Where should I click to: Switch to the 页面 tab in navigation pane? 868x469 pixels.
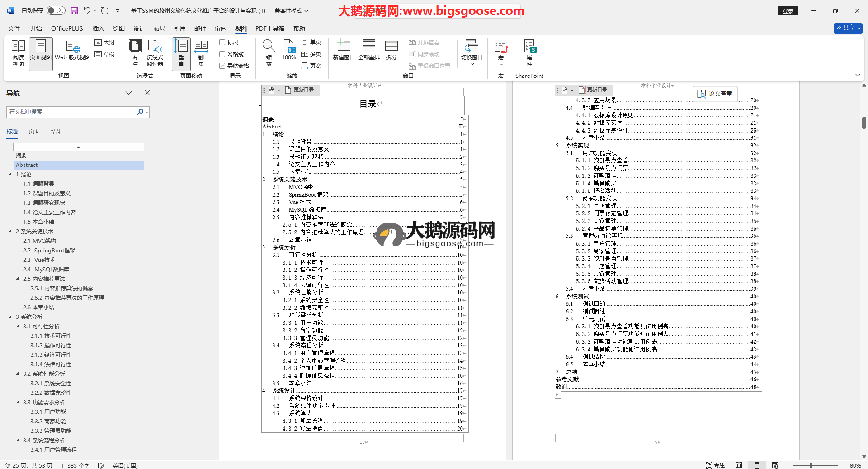(x=34, y=132)
